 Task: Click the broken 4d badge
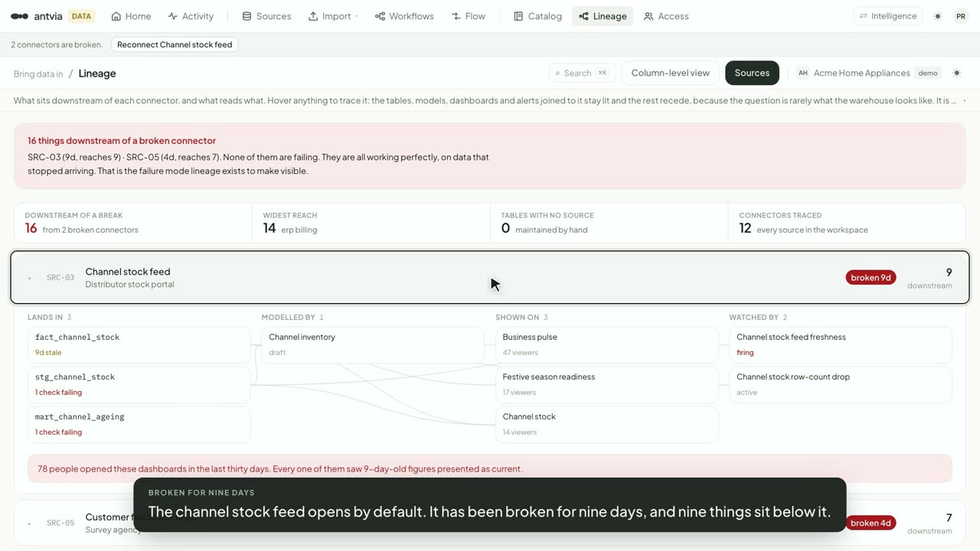871,523
